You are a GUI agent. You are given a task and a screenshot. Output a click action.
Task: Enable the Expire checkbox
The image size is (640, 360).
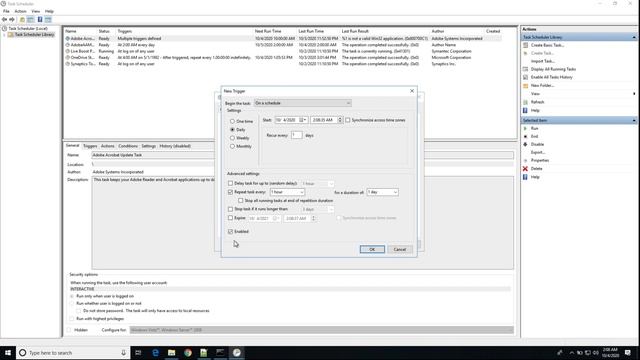230,218
